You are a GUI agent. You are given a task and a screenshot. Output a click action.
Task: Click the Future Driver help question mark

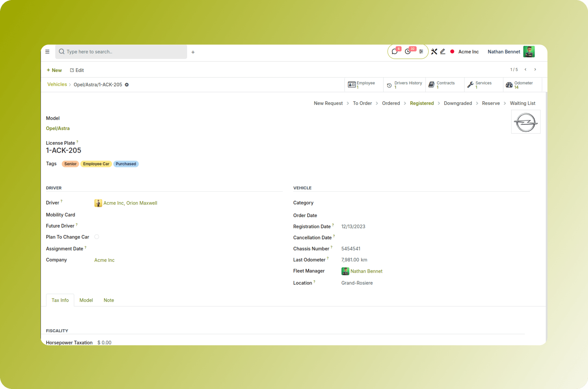(77, 225)
